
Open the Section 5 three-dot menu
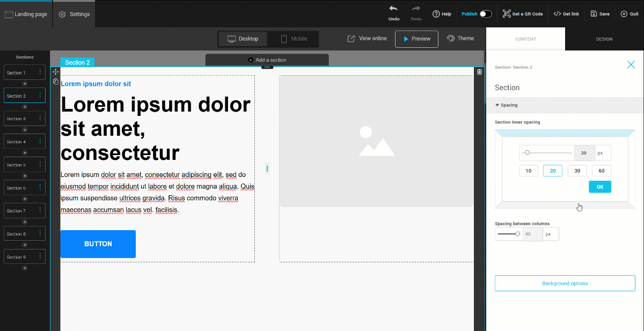[x=40, y=165]
